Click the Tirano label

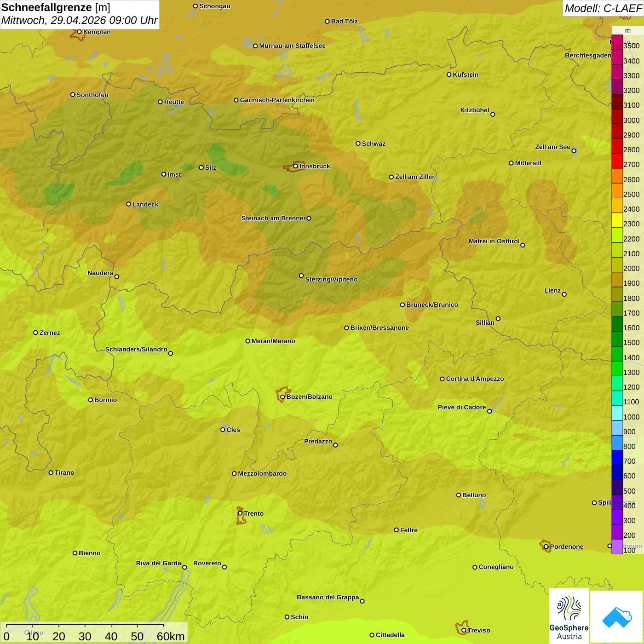point(64,472)
